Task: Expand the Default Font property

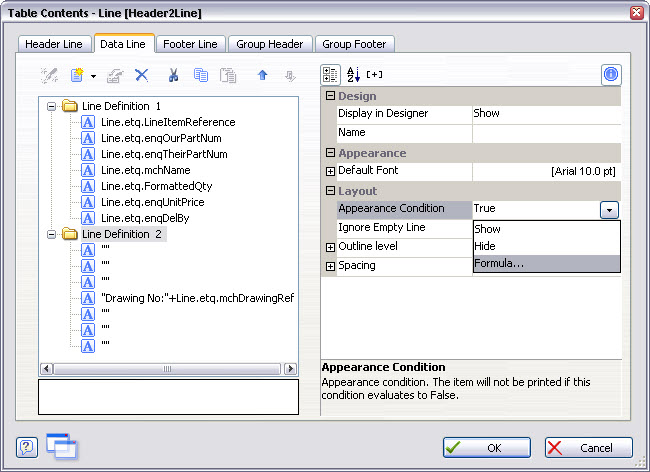Action: tap(330, 171)
